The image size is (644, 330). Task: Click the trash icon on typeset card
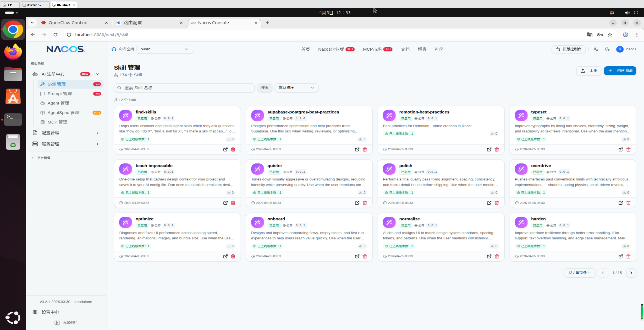628,149
